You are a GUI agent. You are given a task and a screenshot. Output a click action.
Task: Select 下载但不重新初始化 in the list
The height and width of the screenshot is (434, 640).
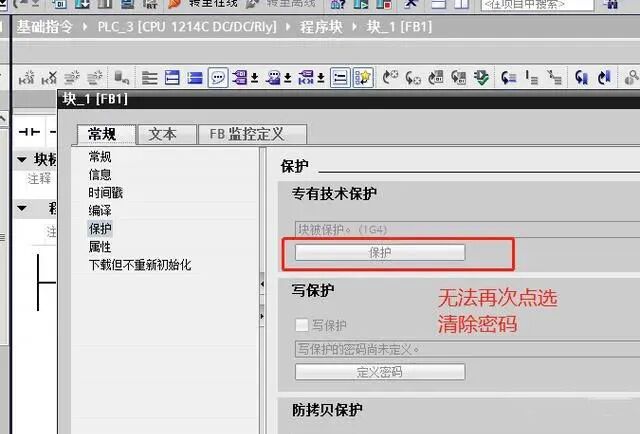pyautogui.click(x=140, y=265)
